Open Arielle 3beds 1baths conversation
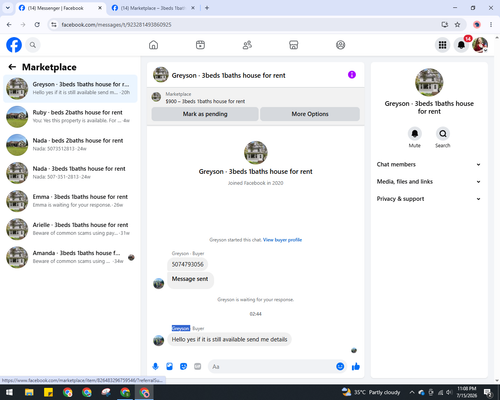The width and height of the screenshot is (500, 400). (x=70, y=229)
